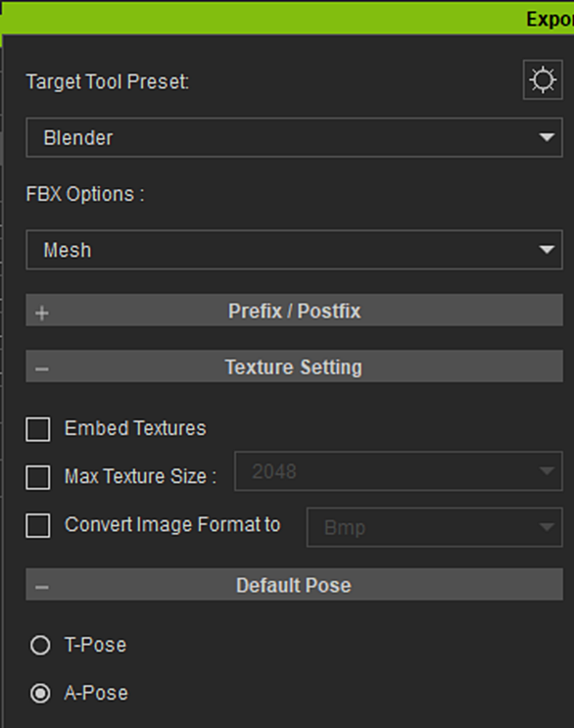Click the Blender dropdown arrow
This screenshot has width=574, height=728.
tap(547, 137)
